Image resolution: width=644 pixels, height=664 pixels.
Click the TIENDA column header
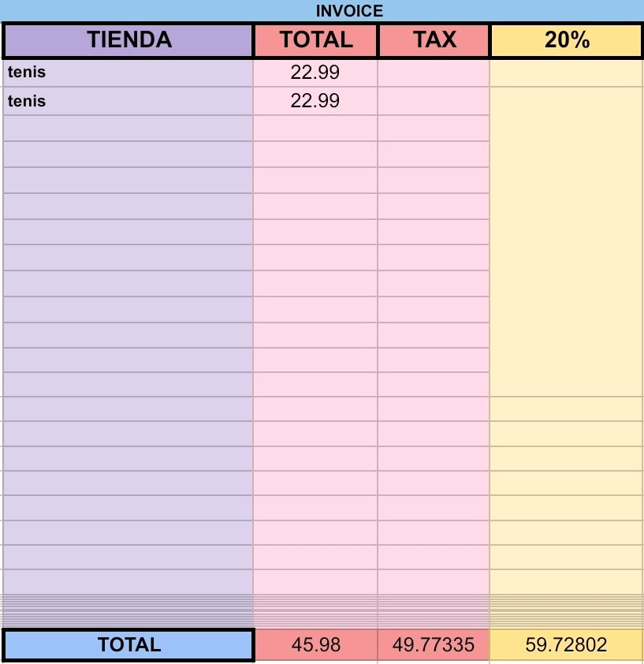point(128,40)
